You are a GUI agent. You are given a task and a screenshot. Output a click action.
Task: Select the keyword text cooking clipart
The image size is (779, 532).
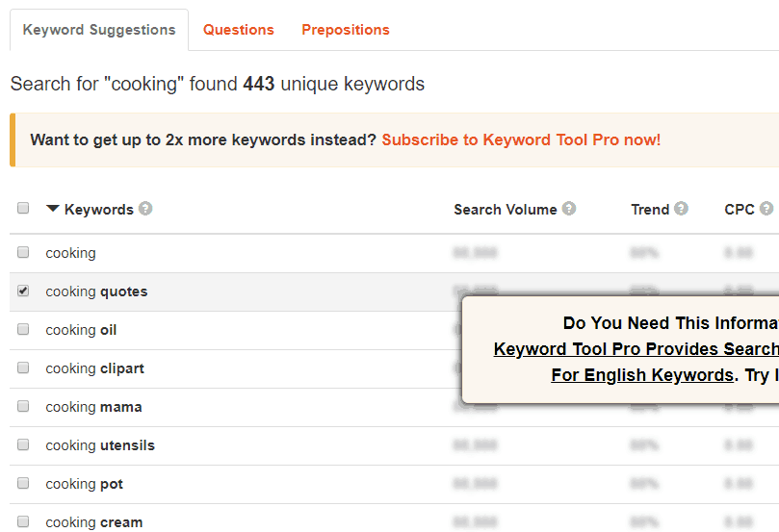[x=95, y=368]
